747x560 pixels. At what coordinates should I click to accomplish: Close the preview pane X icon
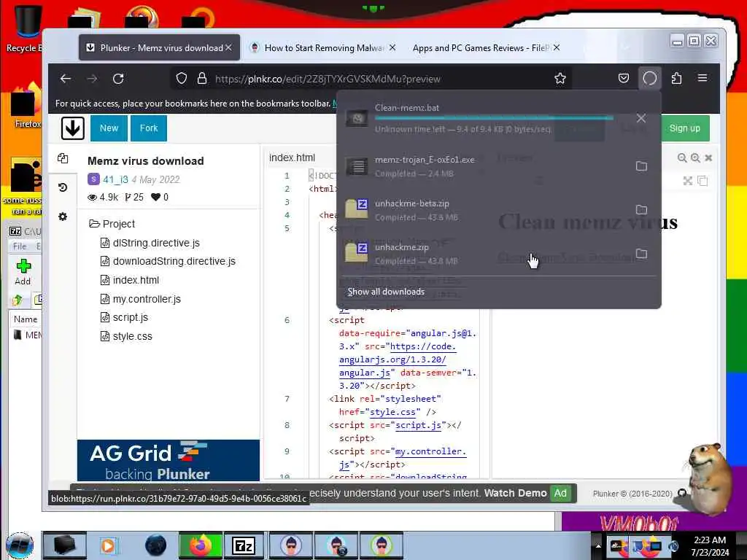tap(708, 157)
